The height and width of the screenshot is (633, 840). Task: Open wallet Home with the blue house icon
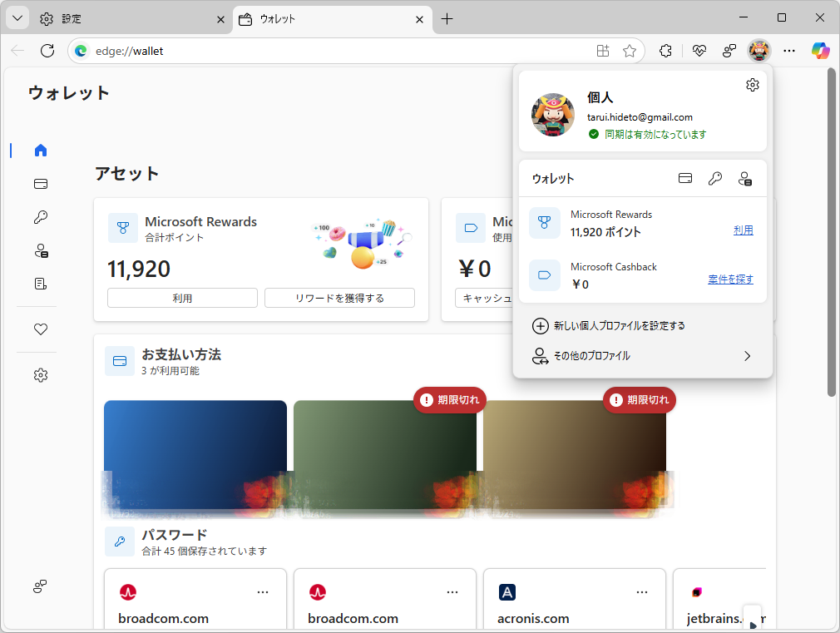coord(39,151)
